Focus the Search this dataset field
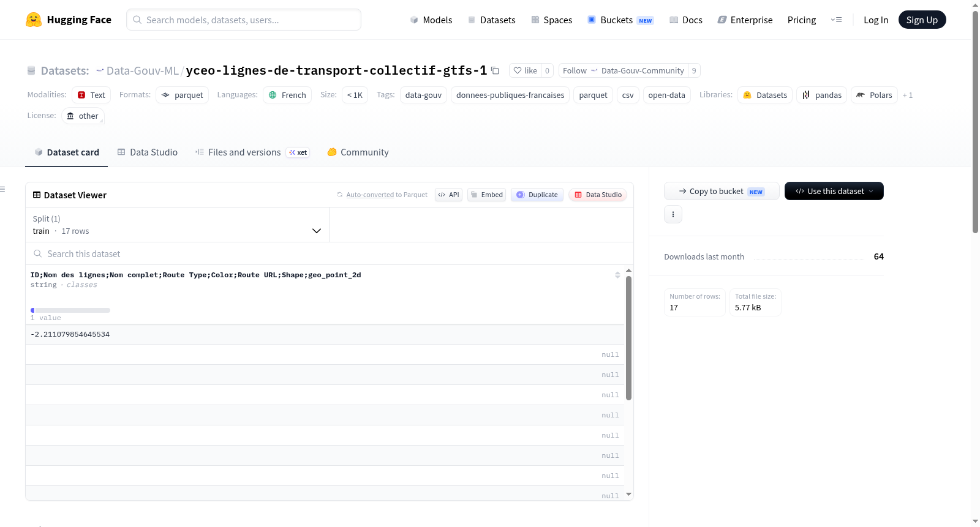This screenshot has height=527, width=980. point(330,253)
